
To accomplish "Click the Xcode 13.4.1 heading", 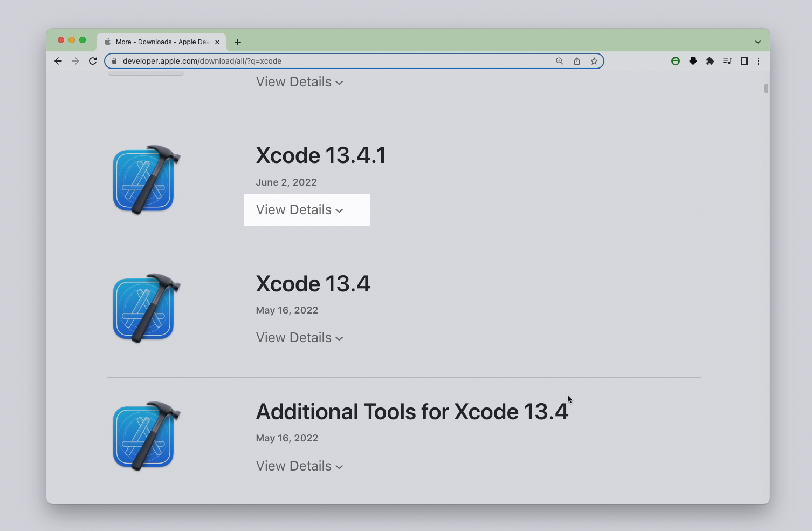I will point(321,155).
